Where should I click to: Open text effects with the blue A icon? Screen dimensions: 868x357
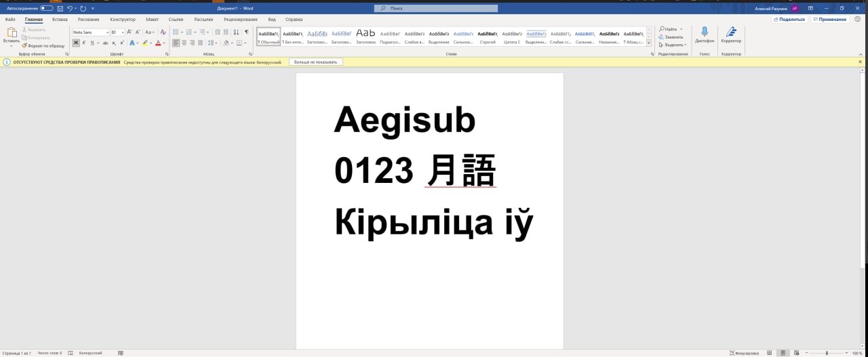tap(132, 43)
